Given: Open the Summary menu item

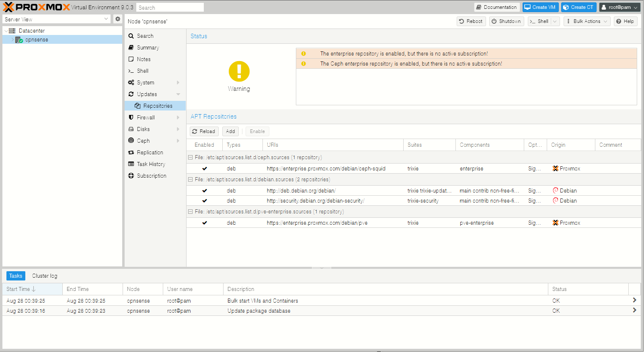Looking at the screenshot, I should click(x=155, y=47).
